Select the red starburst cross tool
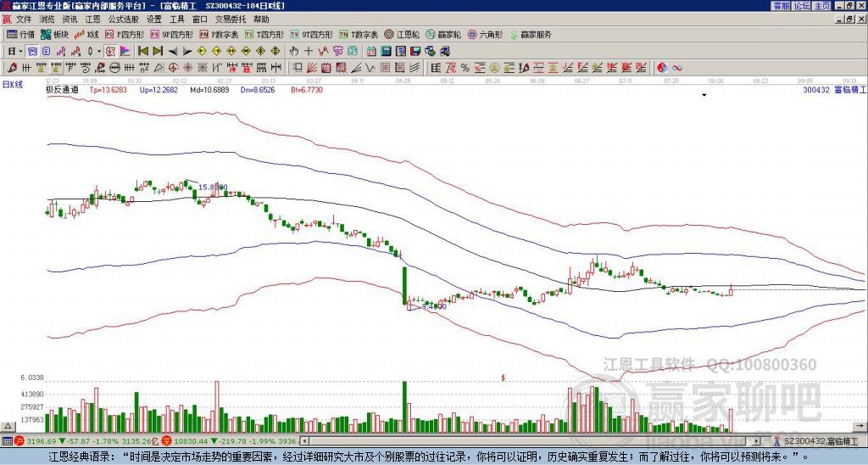Viewport: 868px width, 465px height. pyautogui.click(x=187, y=68)
